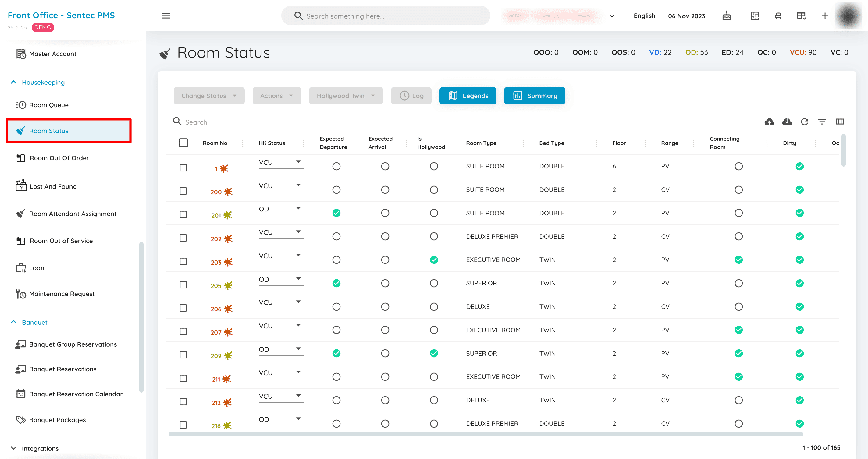Image resolution: width=868 pixels, height=459 pixels.
Task: Toggle Connecting Room for room 211
Action: [x=738, y=376]
